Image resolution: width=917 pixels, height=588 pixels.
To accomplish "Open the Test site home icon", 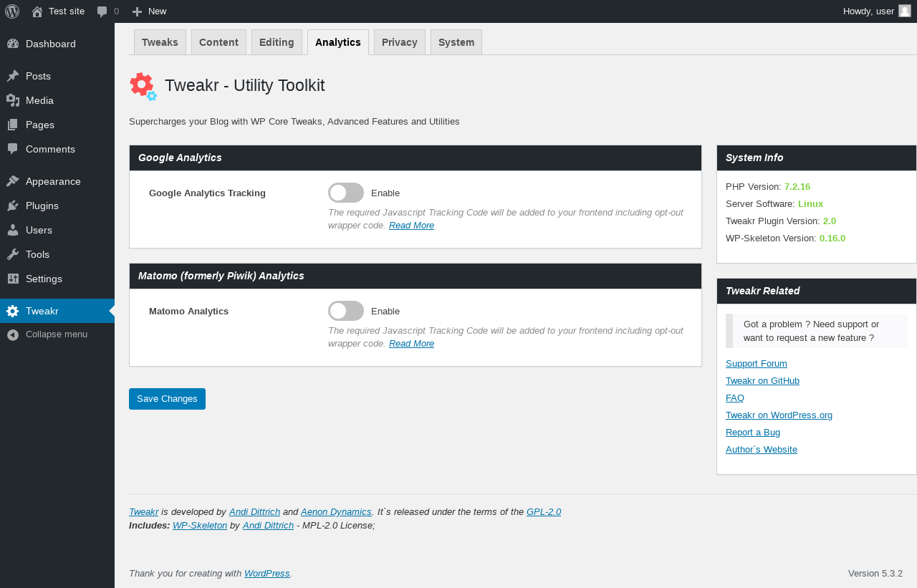I will pos(37,11).
